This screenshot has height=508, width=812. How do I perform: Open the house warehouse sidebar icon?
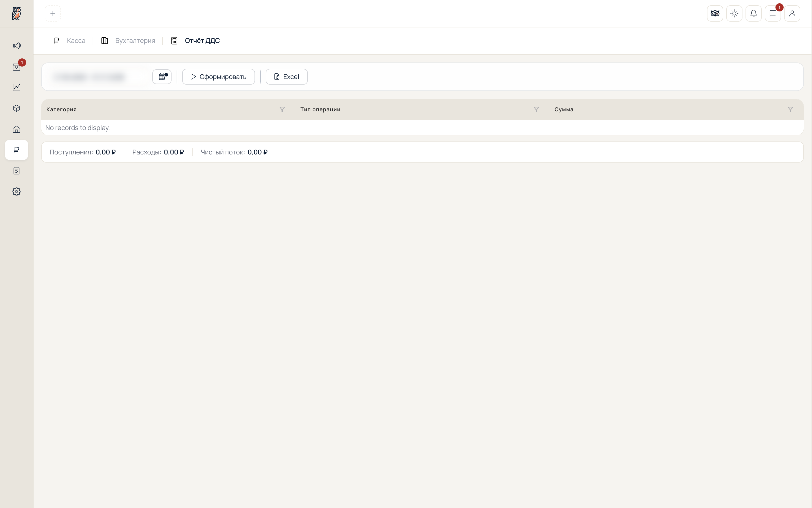click(x=16, y=129)
